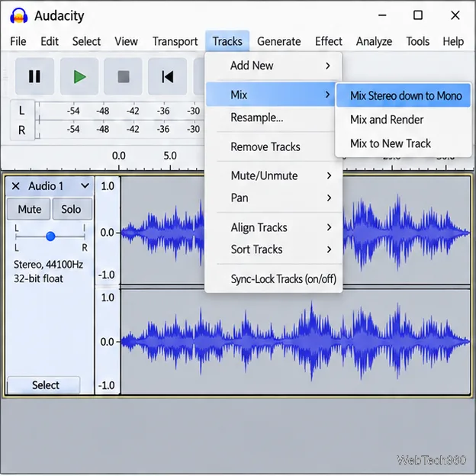
Task: Expand the Add New submenu
Action: point(274,66)
